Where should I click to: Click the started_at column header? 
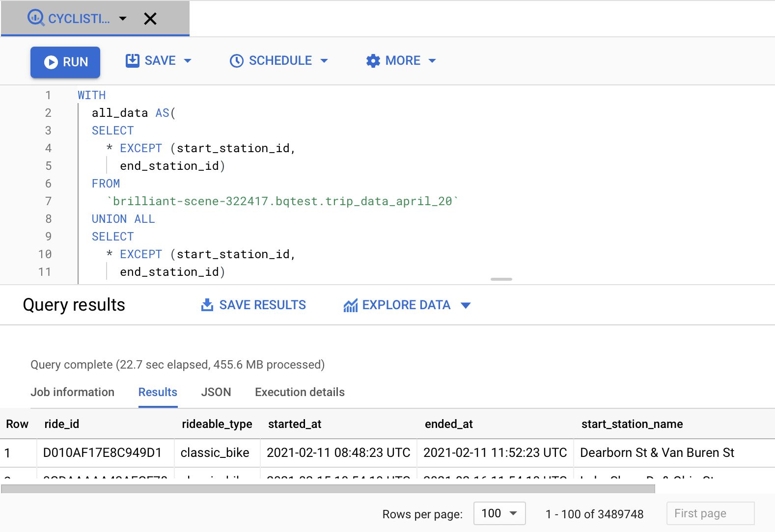coord(295,424)
